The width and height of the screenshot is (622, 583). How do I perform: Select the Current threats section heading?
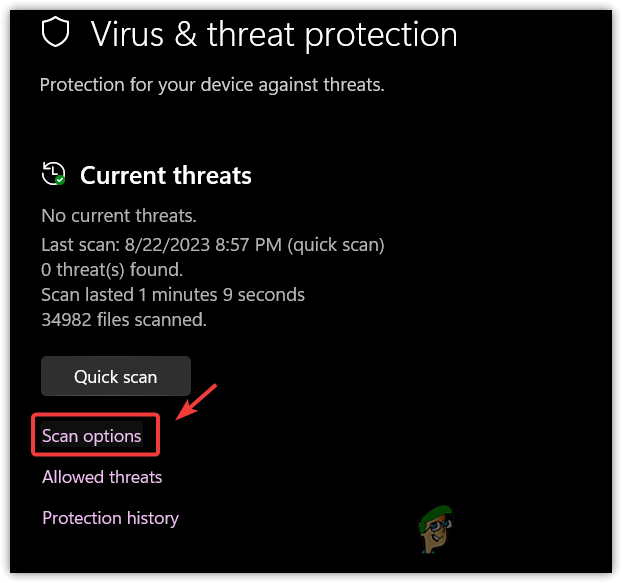click(x=166, y=175)
